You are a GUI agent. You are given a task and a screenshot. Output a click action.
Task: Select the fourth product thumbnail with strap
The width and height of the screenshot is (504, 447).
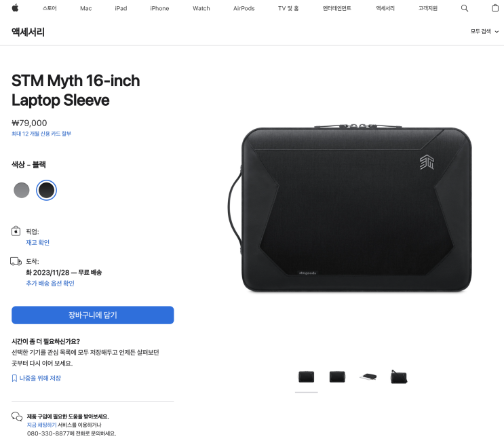coord(399,376)
